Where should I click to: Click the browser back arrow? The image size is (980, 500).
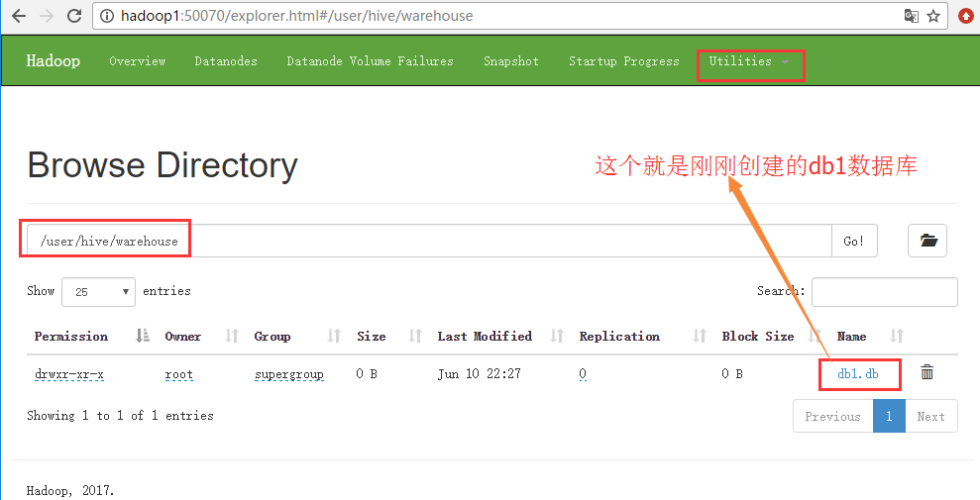click(19, 16)
